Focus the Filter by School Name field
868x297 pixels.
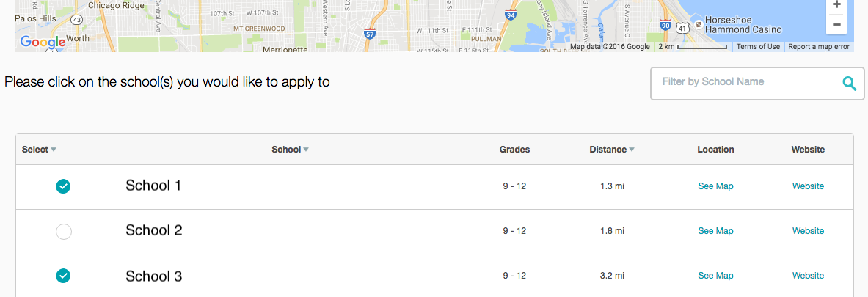tap(757, 84)
